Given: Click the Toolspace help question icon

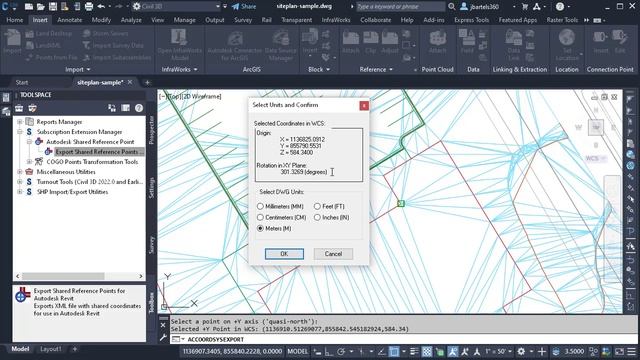Looking at the screenshot, I should pos(139,108).
